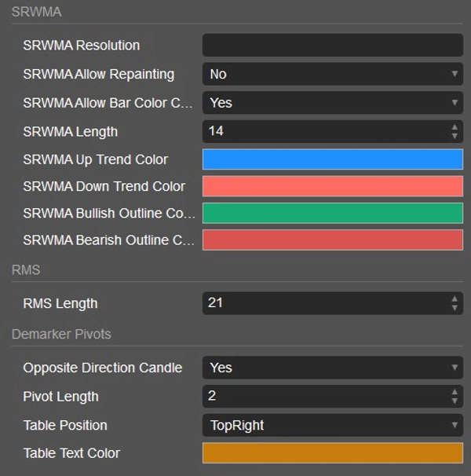This screenshot has width=471, height=476.
Task: Open the orange Table Text Color swatch
Action: coord(332,453)
